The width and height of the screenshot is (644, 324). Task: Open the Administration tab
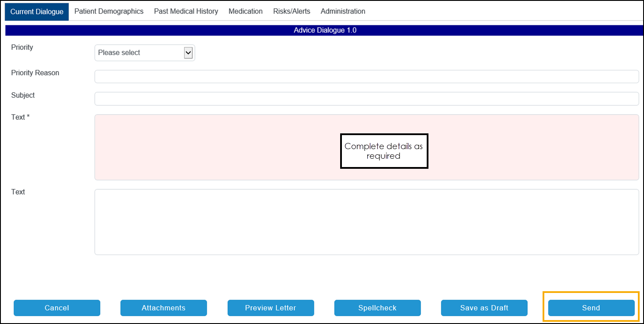343,11
